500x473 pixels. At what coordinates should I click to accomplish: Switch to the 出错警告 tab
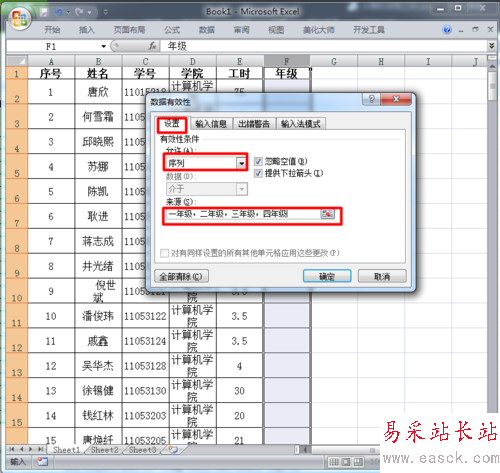(x=254, y=124)
